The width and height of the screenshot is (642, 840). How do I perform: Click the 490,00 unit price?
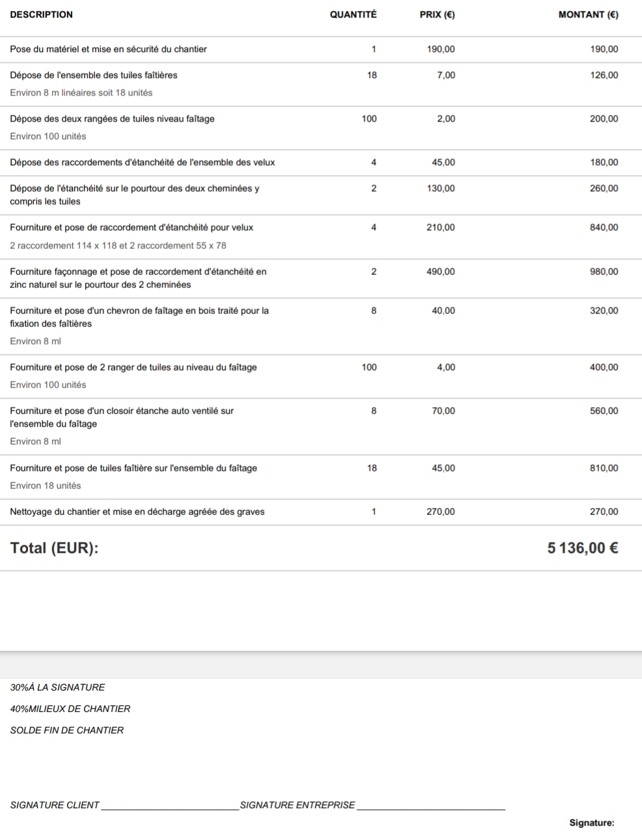pos(440,272)
